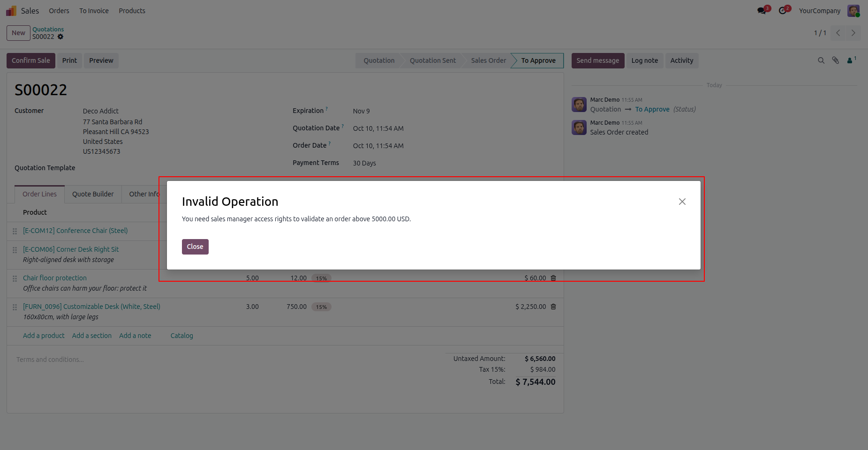Open the S00022 gear actions menu
Screen dimensions: 868x450
pos(60,37)
